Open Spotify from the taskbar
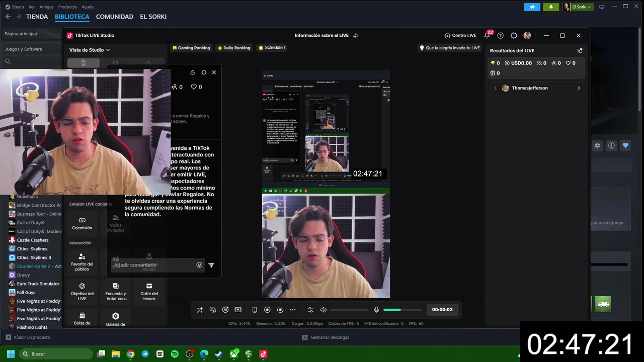The height and width of the screenshot is (362, 644). pyautogui.click(x=175, y=354)
